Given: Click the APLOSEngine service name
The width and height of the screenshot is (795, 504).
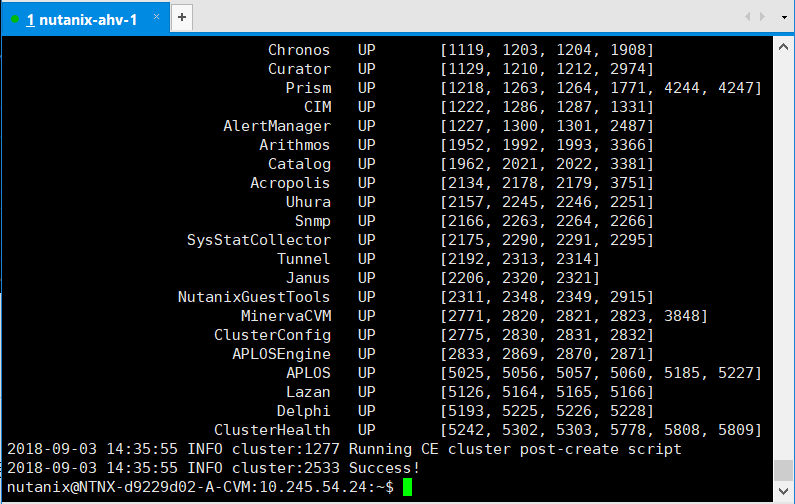Looking at the screenshot, I should pos(281,354).
